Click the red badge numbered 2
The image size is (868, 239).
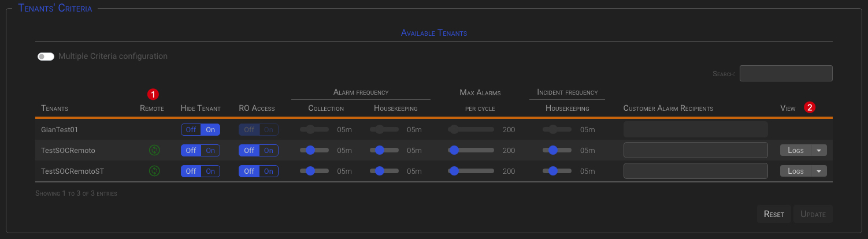tap(810, 107)
